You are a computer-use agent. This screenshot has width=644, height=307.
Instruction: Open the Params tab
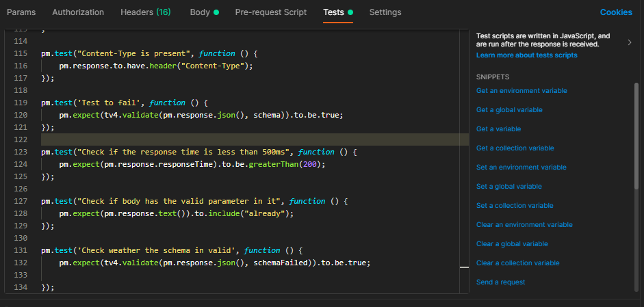tap(21, 12)
